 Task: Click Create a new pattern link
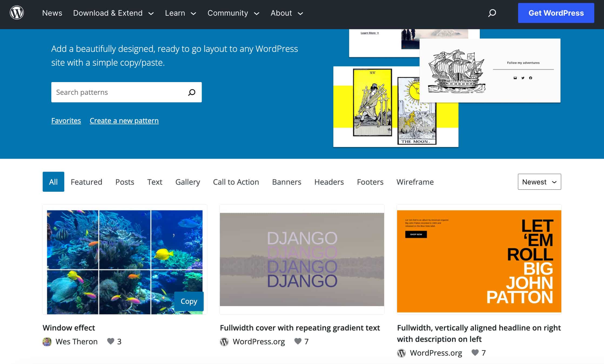124,120
